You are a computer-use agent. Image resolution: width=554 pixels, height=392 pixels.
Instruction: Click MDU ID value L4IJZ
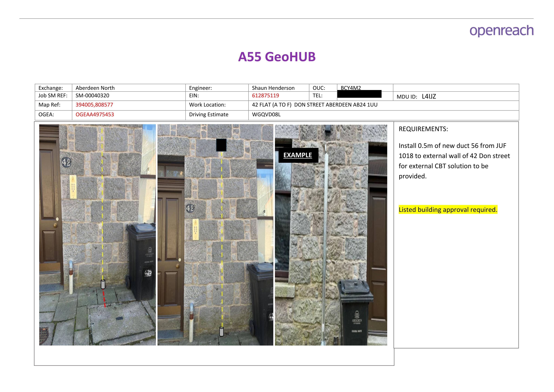pos(429,97)
